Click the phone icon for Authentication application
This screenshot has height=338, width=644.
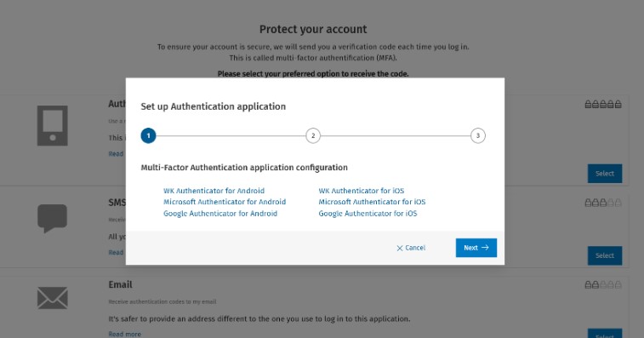[53, 126]
